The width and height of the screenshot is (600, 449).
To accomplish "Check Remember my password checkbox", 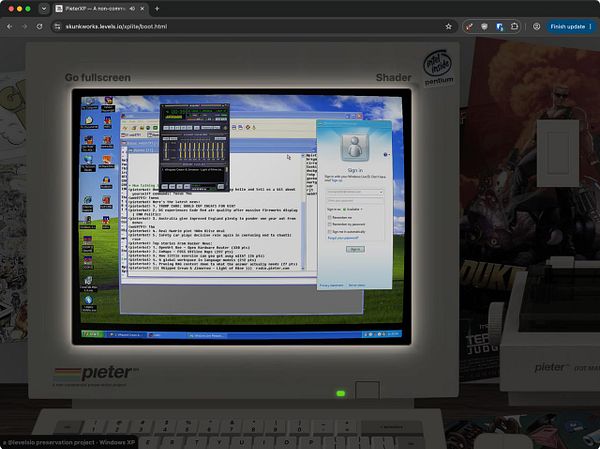I will click(329, 224).
